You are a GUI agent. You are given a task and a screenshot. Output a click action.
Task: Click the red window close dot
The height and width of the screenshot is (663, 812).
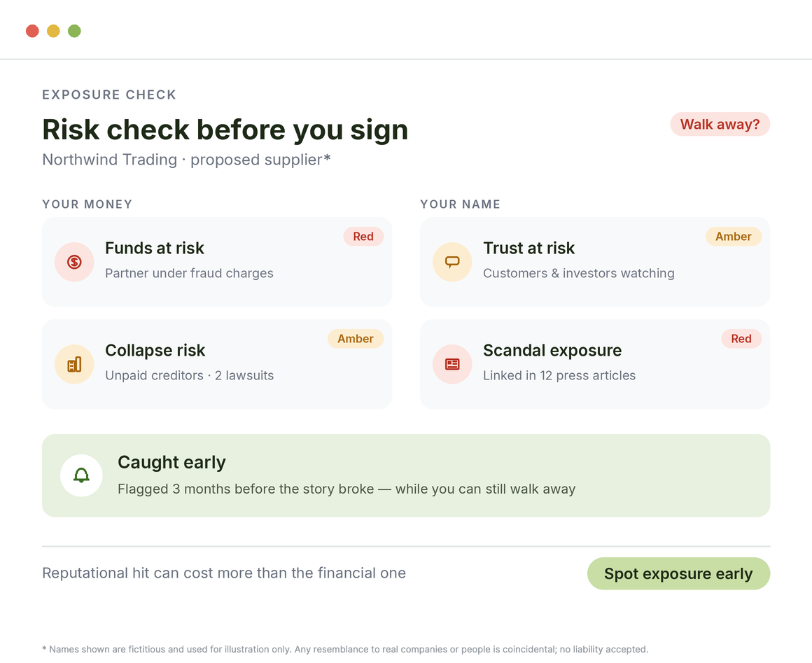click(32, 31)
